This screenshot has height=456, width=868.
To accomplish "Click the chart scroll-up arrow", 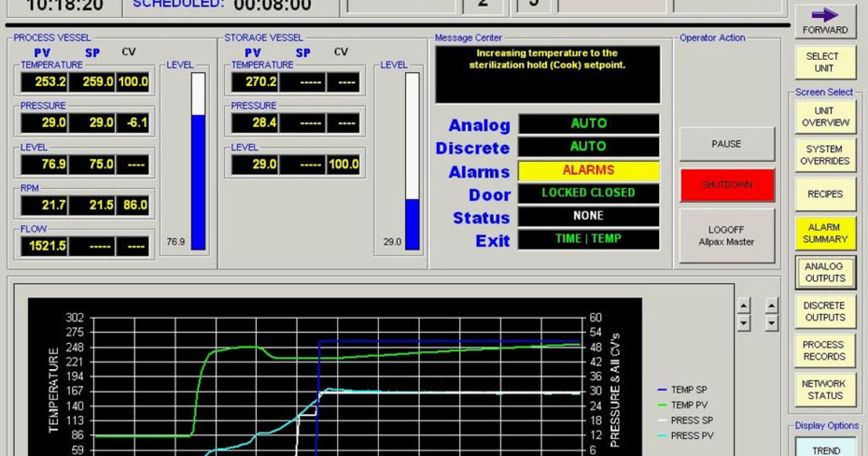I will point(744,305).
